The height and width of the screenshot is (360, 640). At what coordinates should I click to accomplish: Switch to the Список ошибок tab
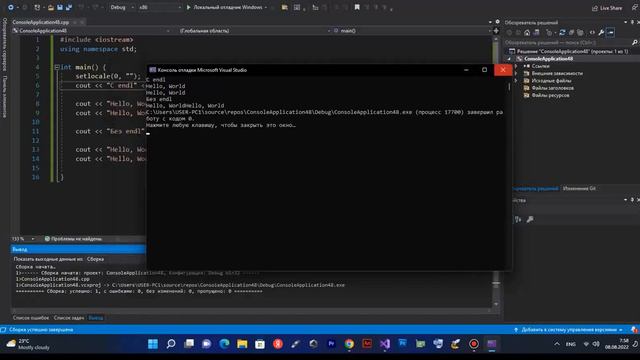pyautogui.click(x=31, y=318)
